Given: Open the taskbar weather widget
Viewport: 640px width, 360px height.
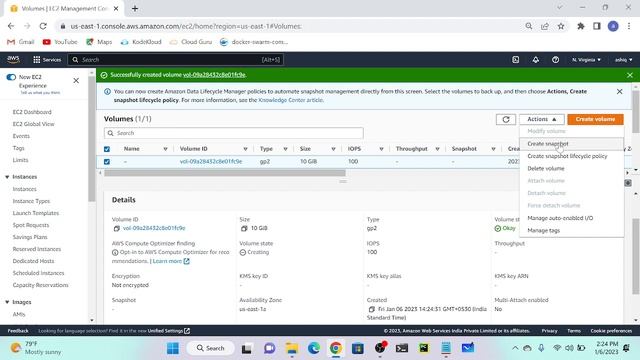Looking at the screenshot, I should (x=36, y=348).
